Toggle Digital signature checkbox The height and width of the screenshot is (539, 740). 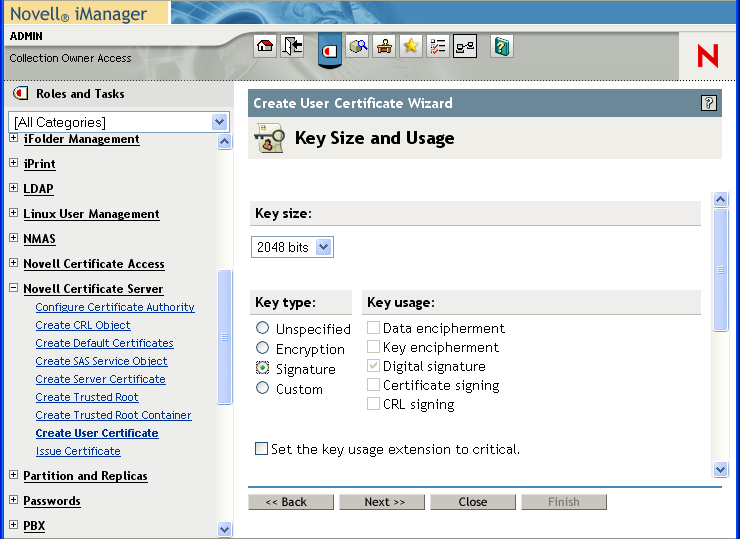click(x=373, y=366)
